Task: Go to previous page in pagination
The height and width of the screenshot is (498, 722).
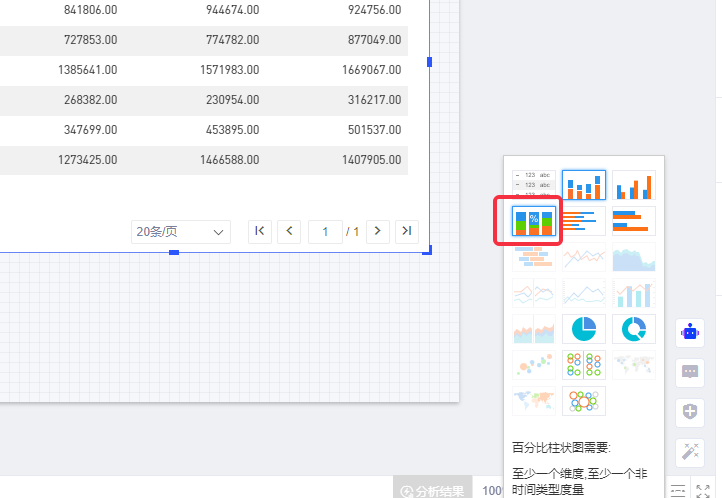Action: pyautogui.click(x=289, y=231)
